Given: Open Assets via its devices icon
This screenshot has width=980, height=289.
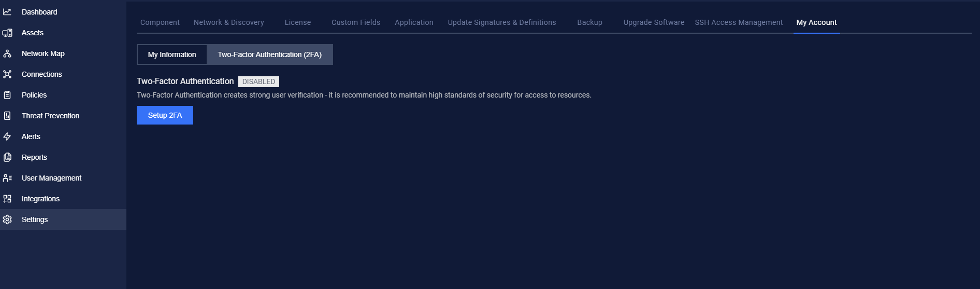Looking at the screenshot, I should point(7,33).
